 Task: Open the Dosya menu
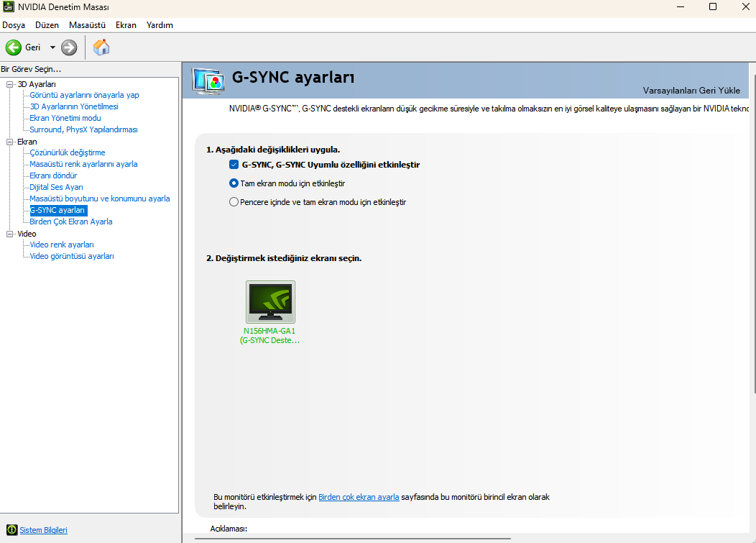tap(14, 25)
